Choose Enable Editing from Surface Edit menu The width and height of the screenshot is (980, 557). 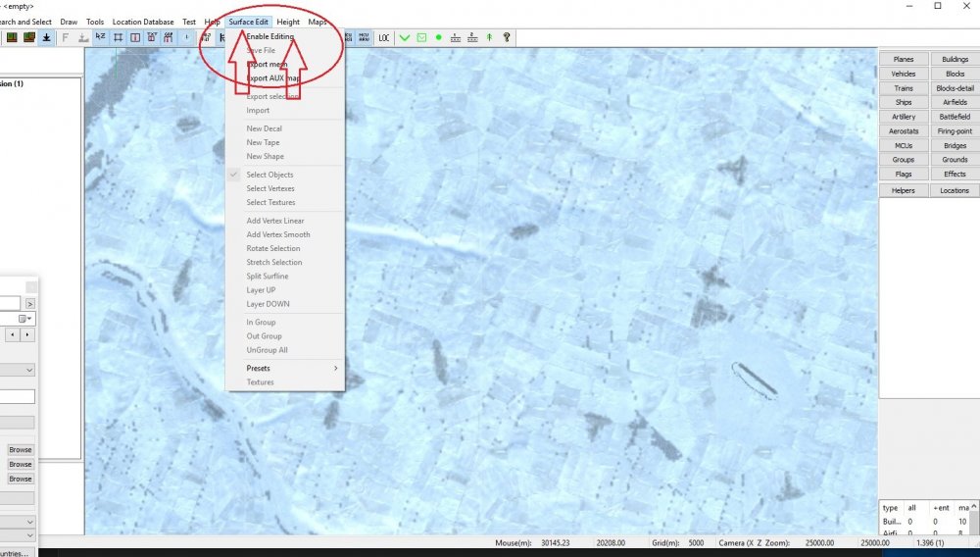(269, 36)
